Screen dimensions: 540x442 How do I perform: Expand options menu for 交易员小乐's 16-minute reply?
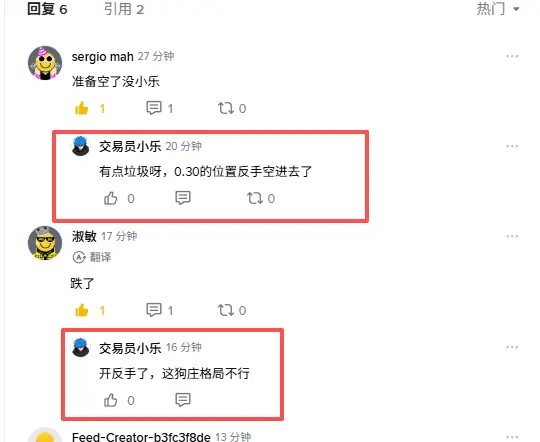[x=512, y=347]
